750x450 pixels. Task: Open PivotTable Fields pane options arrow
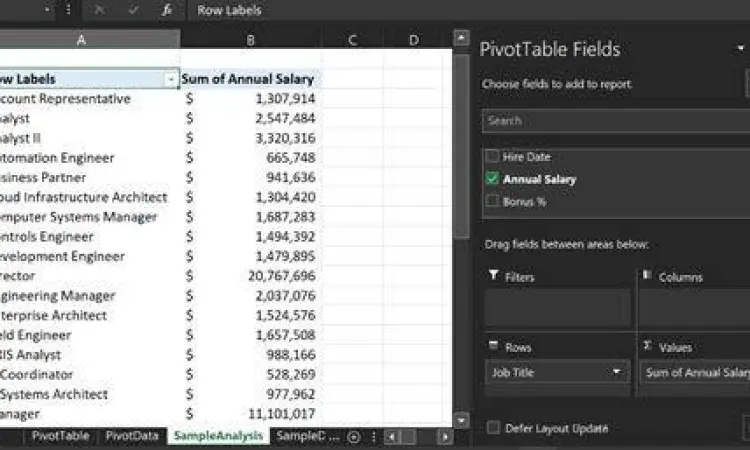point(741,48)
